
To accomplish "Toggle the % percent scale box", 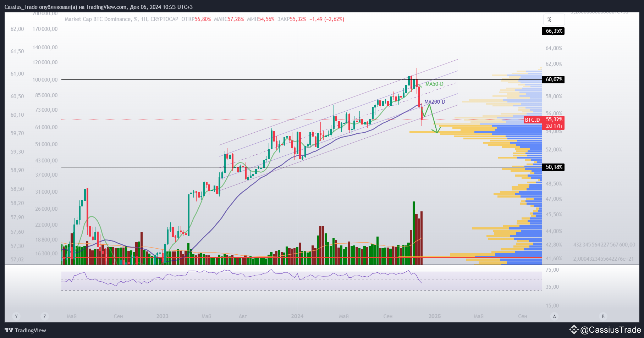I will 554,20.
